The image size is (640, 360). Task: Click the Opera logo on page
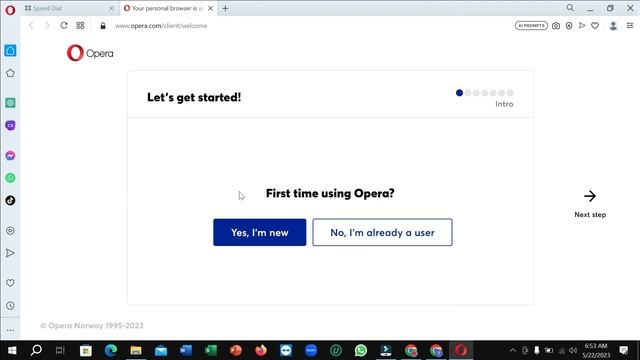90,53
